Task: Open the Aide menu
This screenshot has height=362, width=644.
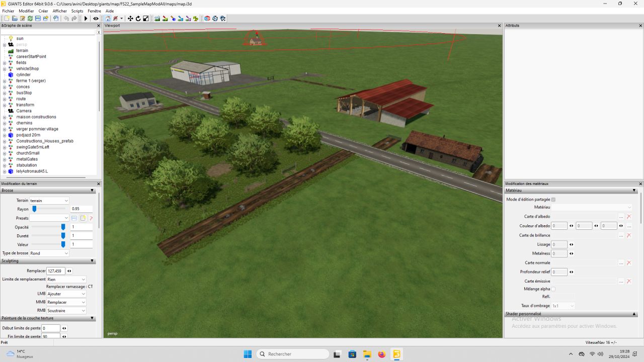Action: coord(109,11)
